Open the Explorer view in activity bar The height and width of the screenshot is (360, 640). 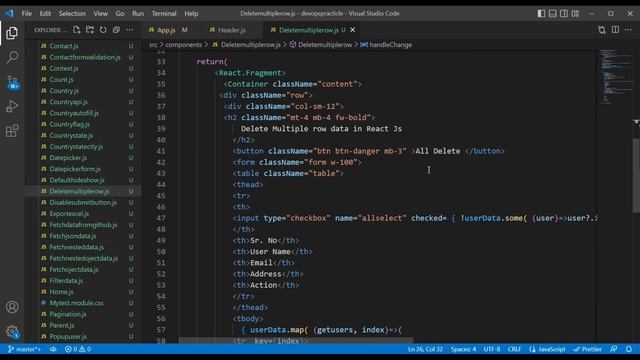pos(12,33)
